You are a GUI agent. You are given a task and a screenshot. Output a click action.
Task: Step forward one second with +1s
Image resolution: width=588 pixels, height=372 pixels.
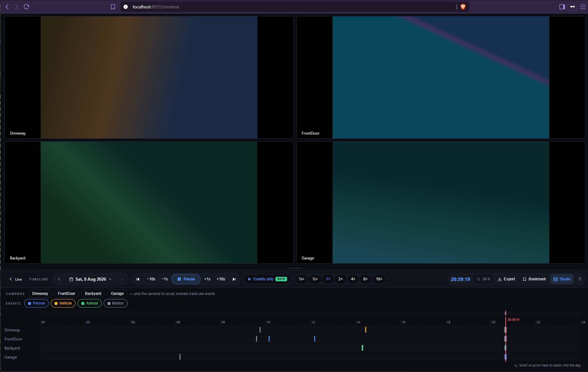pyautogui.click(x=207, y=279)
